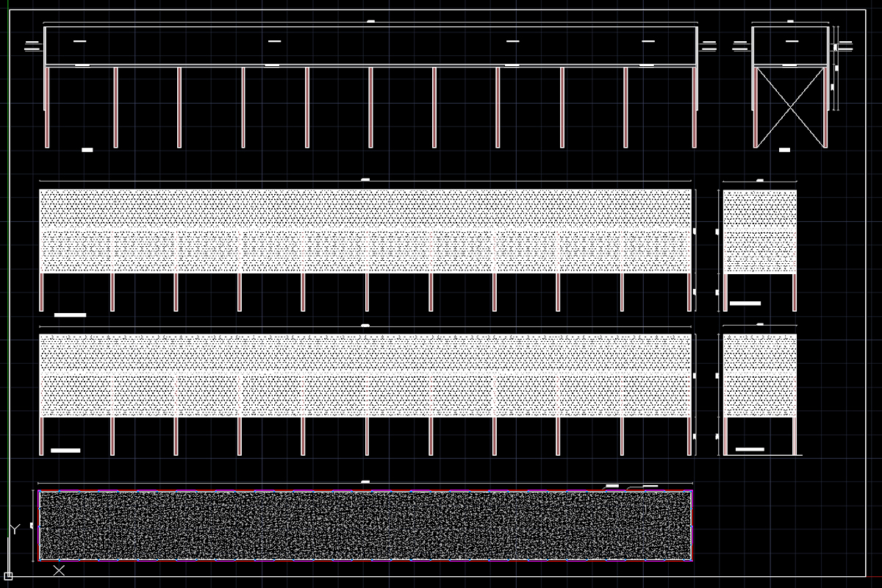Select the small dotted hatch panel, middle right
The image size is (882, 588).
(x=760, y=231)
